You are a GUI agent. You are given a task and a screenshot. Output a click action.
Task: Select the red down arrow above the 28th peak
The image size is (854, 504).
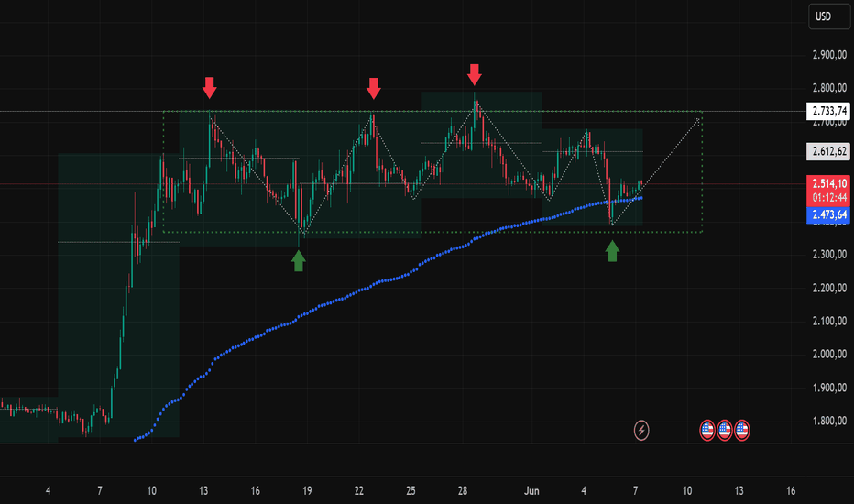tap(475, 74)
